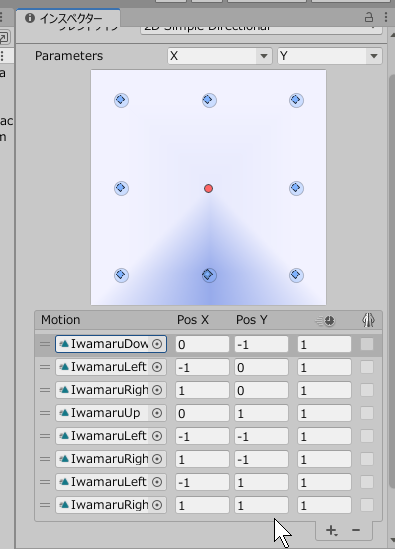395x549 pixels.
Task: Toggle mirror checkbox for IwamaruUp row
Action: point(367,413)
